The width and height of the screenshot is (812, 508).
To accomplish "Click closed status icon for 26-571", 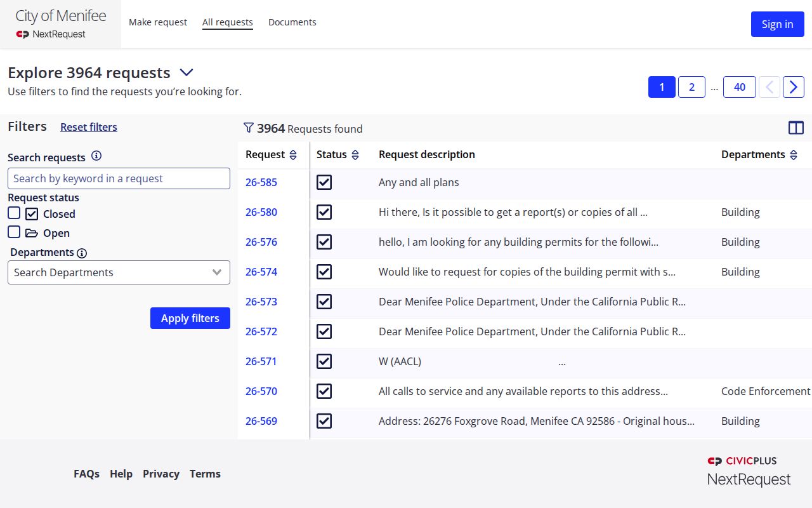I will click(324, 361).
